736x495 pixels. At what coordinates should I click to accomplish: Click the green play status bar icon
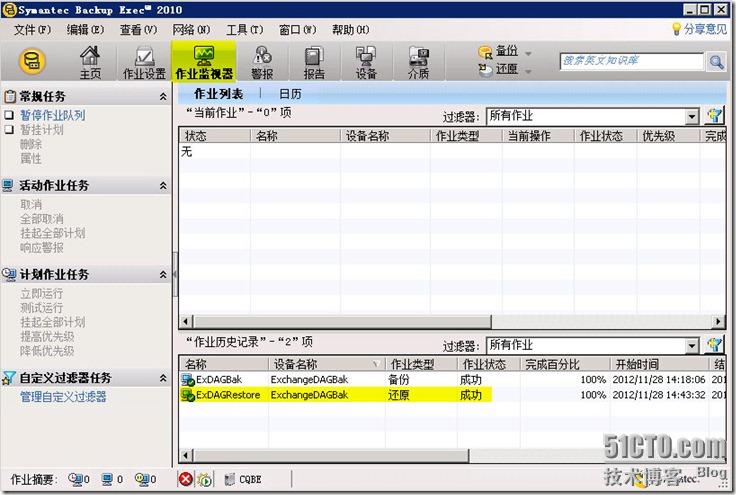coord(205,480)
